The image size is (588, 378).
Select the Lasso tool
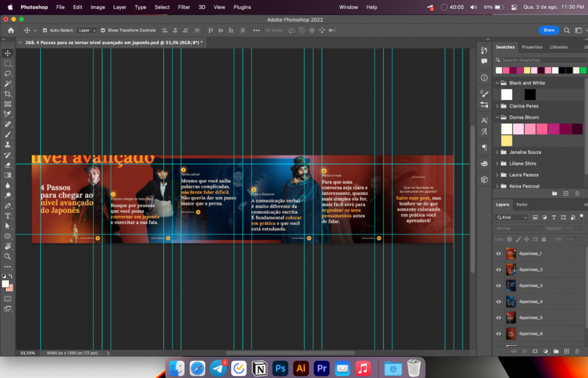(8, 73)
